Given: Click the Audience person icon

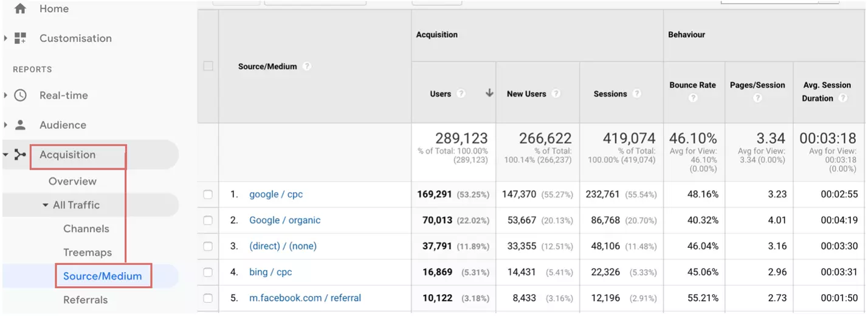Looking at the screenshot, I should pos(20,125).
